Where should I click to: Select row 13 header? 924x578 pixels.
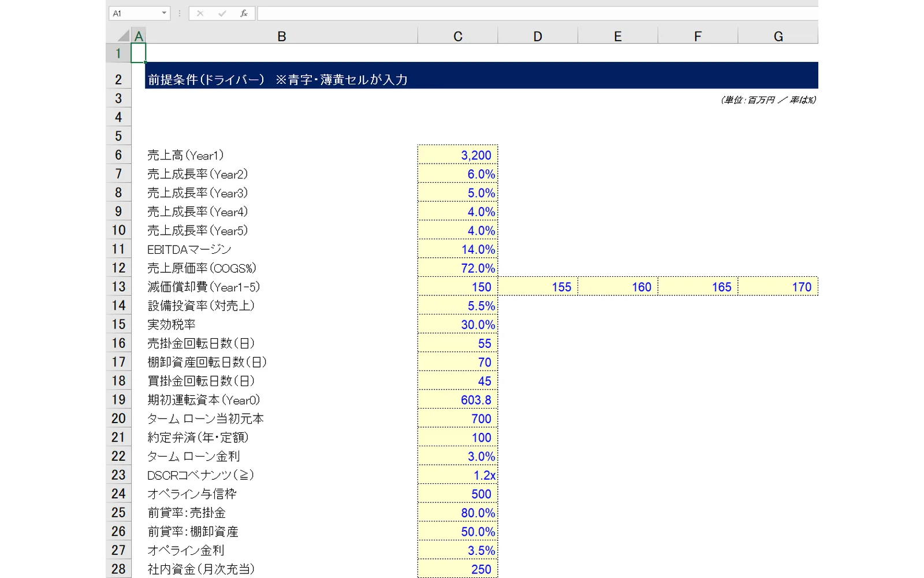click(118, 287)
